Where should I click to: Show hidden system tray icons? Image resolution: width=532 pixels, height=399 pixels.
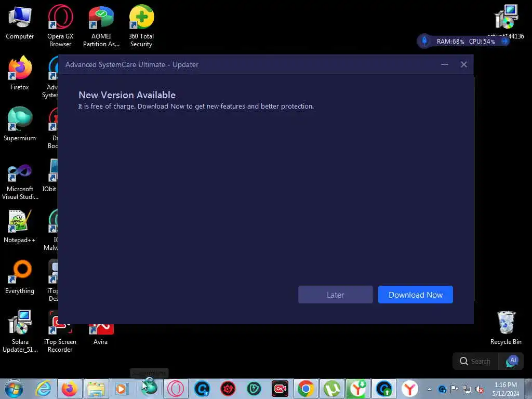(429, 390)
